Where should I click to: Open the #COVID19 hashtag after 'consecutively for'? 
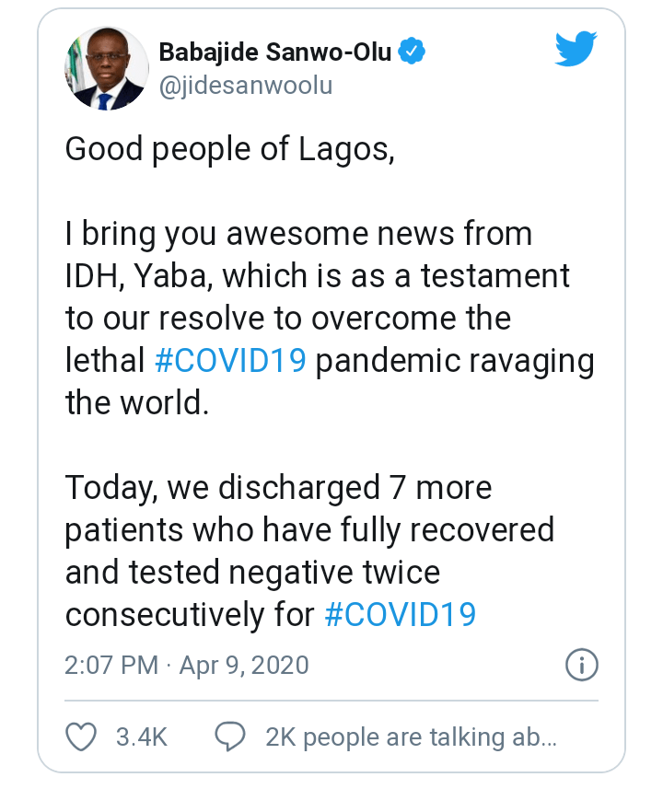tap(401, 614)
